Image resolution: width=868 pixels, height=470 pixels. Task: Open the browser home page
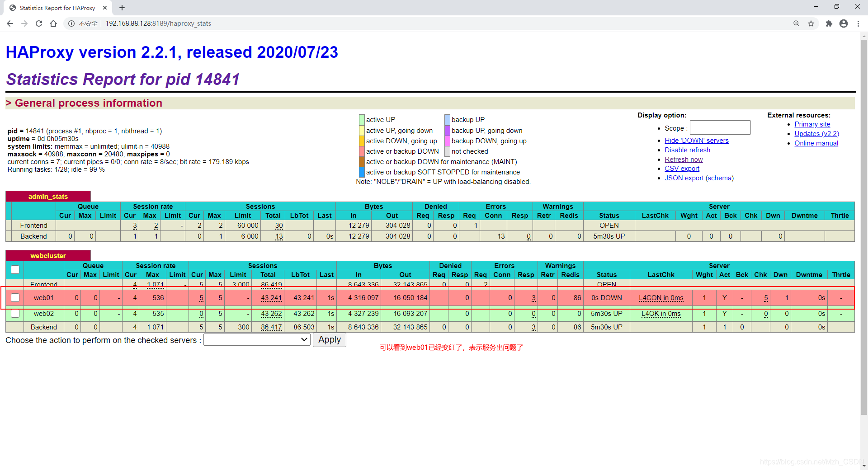coord(53,23)
